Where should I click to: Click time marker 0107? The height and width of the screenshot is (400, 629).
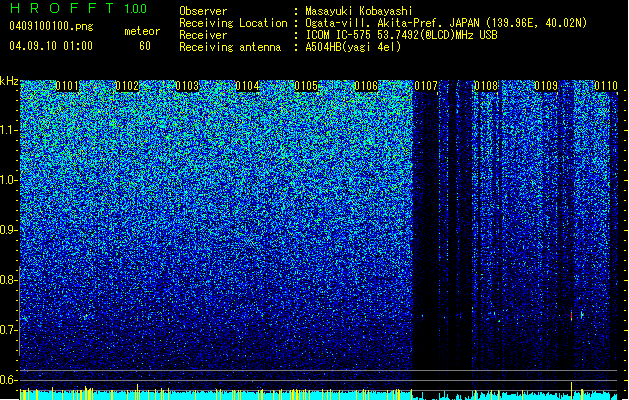426,86
